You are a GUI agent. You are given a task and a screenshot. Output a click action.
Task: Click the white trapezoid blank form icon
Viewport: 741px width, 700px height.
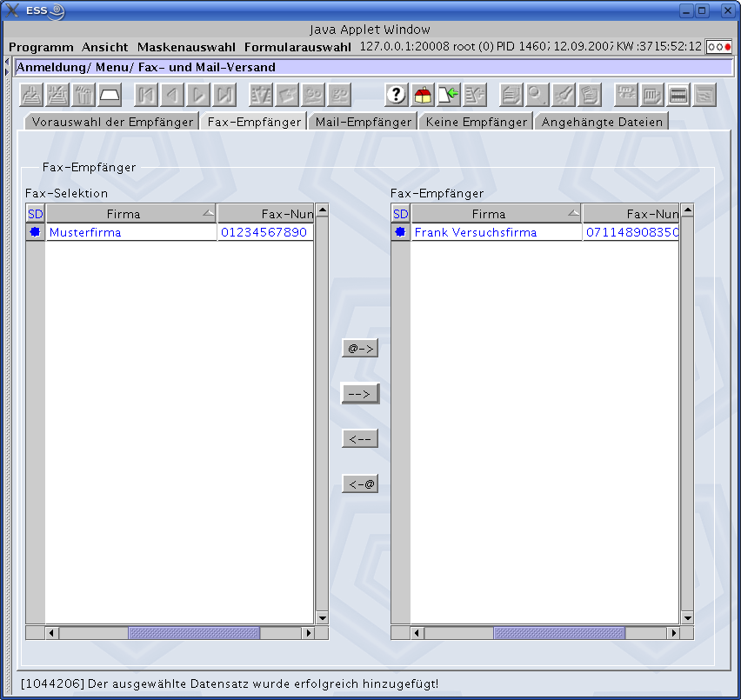[110, 95]
